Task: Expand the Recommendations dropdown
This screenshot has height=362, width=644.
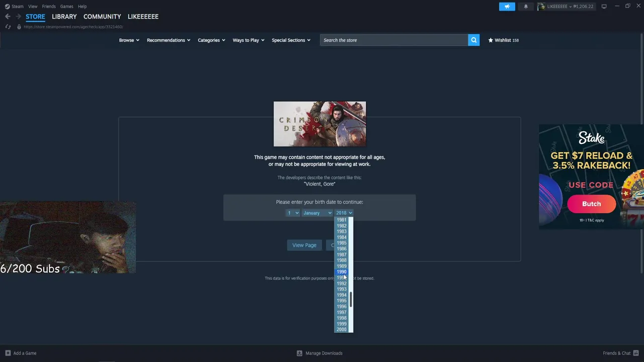Action: [x=169, y=40]
